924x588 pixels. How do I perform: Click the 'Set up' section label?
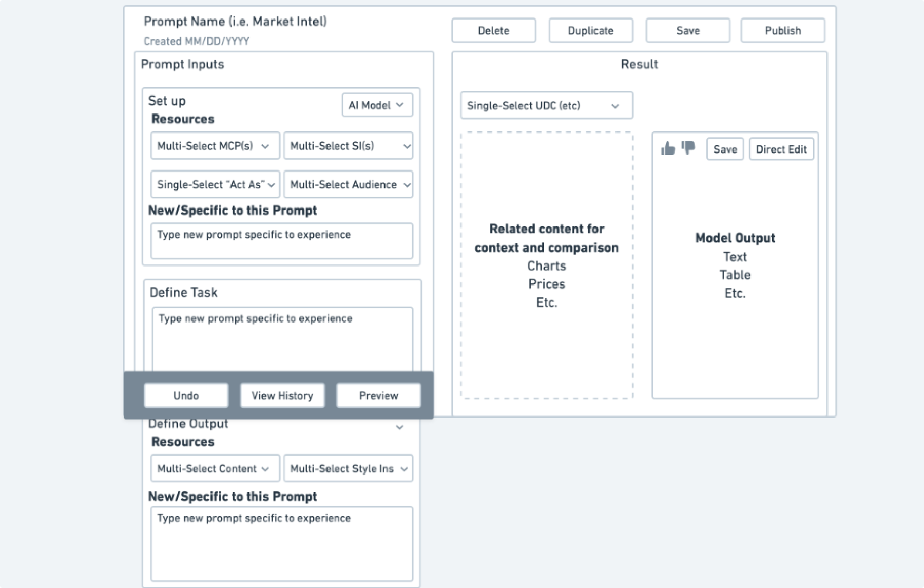click(167, 101)
